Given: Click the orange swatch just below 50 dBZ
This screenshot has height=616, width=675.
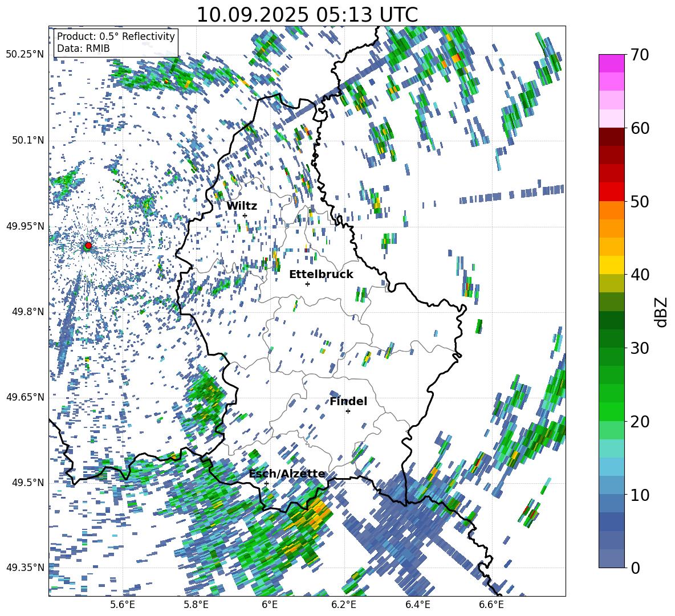Looking at the screenshot, I should pos(611,210).
